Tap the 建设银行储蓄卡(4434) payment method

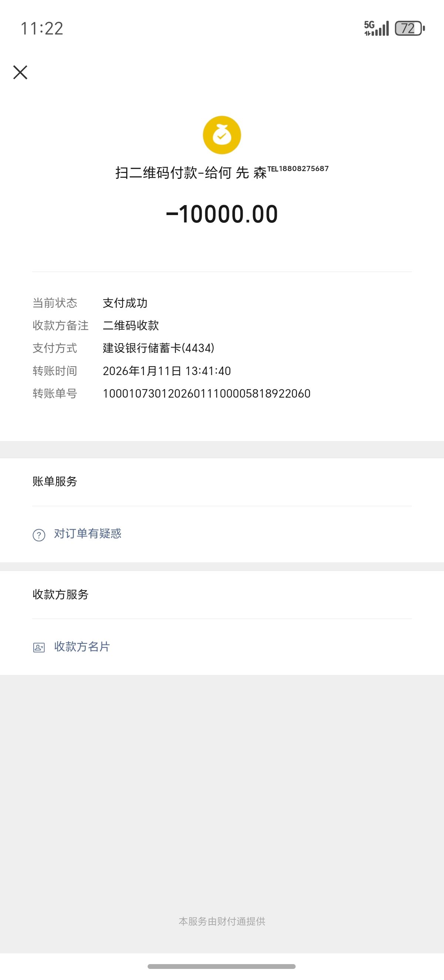[x=158, y=348]
